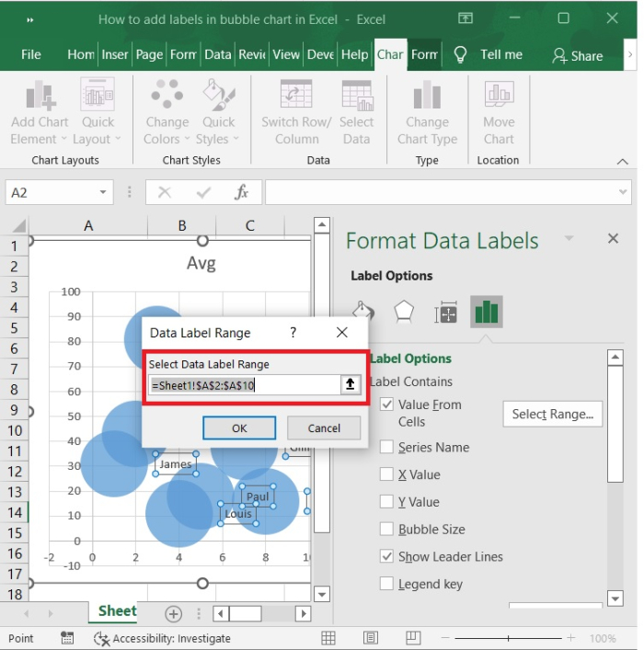Select the Label Options bar chart icon
The width and height of the screenshot is (644, 650).
click(487, 312)
